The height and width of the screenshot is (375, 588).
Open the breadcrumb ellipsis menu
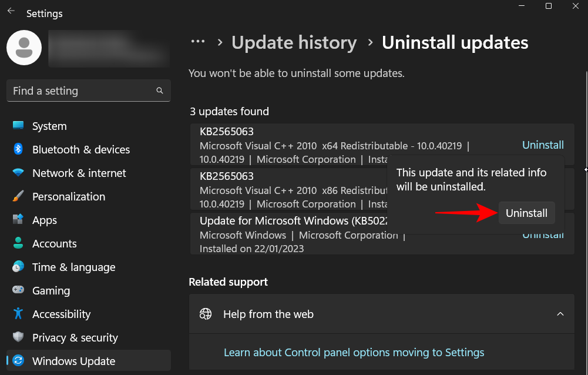pos(198,41)
